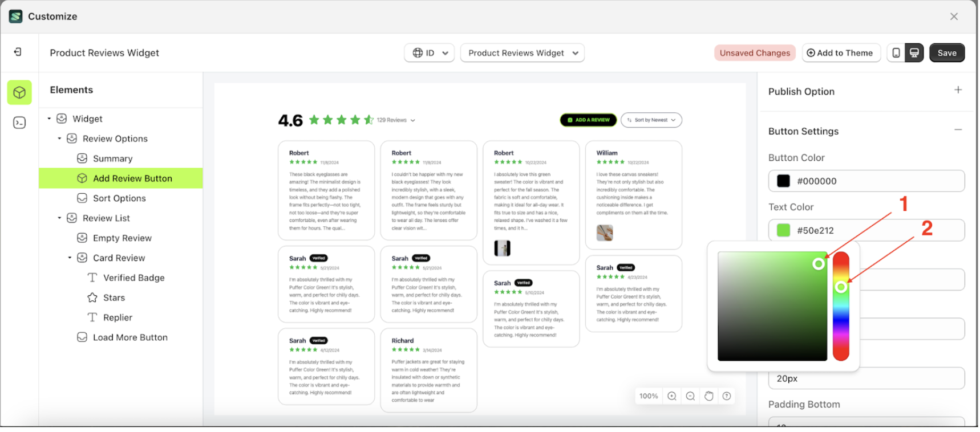Click the #50e212 text color field
This screenshot has height=432, width=980.
tap(866, 230)
